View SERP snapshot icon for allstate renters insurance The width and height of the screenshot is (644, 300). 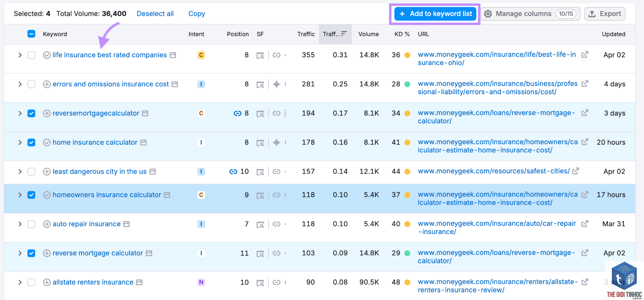[x=260, y=283]
